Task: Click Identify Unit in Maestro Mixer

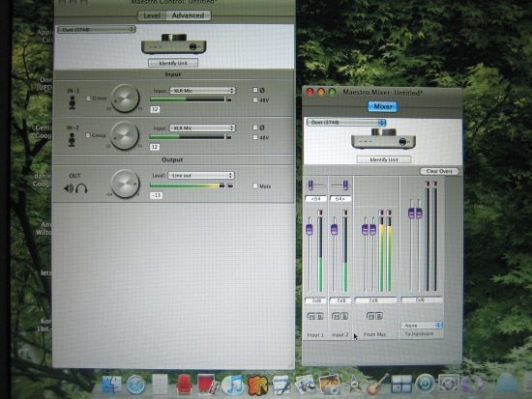Action: pyautogui.click(x=384, y=159)
